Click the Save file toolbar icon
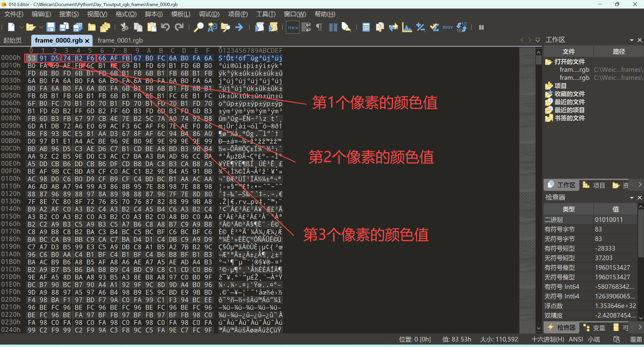The image size is (644, 347). (x=51, y=27)
